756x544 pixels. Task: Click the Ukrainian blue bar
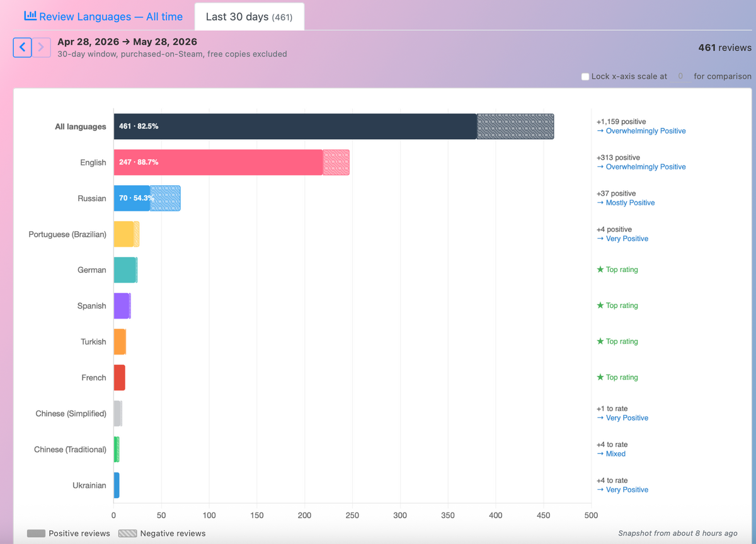117,485
